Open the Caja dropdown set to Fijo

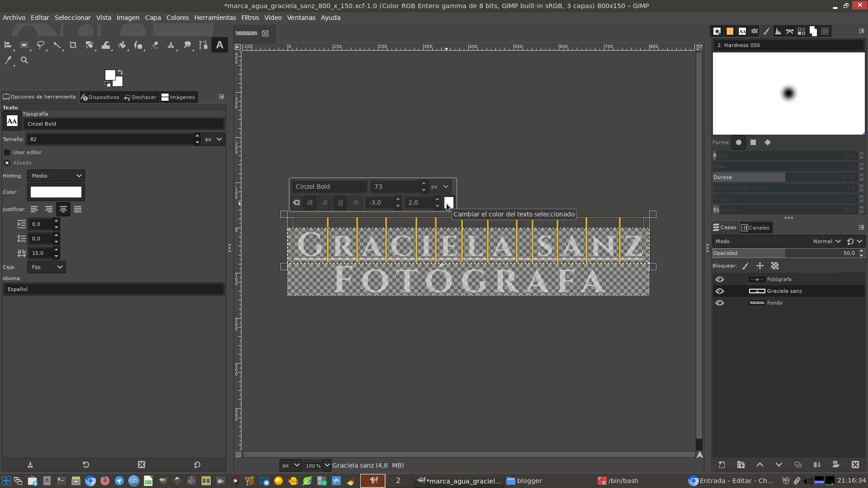[x=47, y=267]
